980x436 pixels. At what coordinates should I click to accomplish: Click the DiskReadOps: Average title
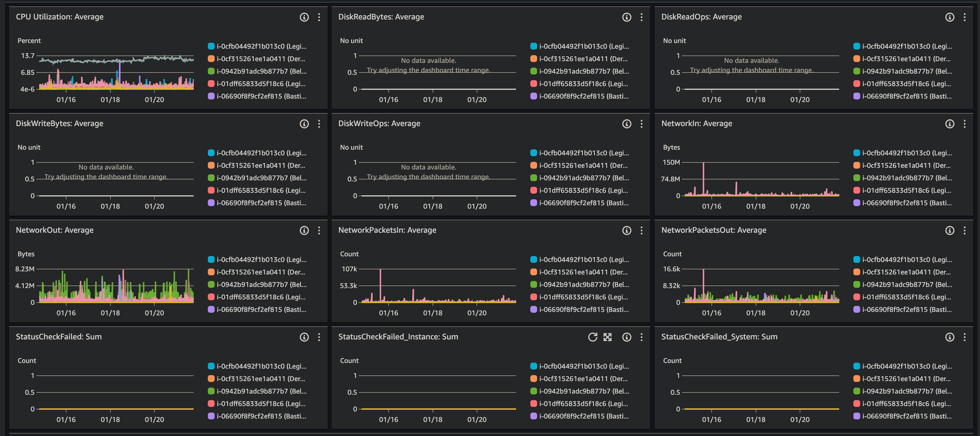(702, 17)
